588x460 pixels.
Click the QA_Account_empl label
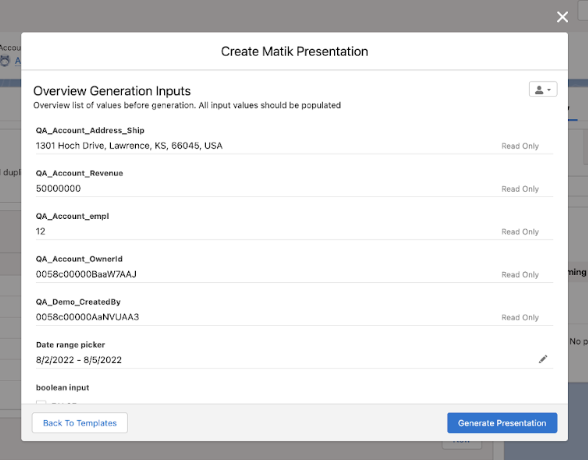pos(72,216)
